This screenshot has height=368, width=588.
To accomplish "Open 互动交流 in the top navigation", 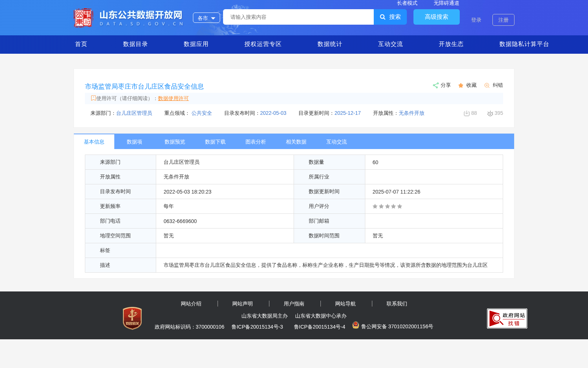I will (391, 44).
